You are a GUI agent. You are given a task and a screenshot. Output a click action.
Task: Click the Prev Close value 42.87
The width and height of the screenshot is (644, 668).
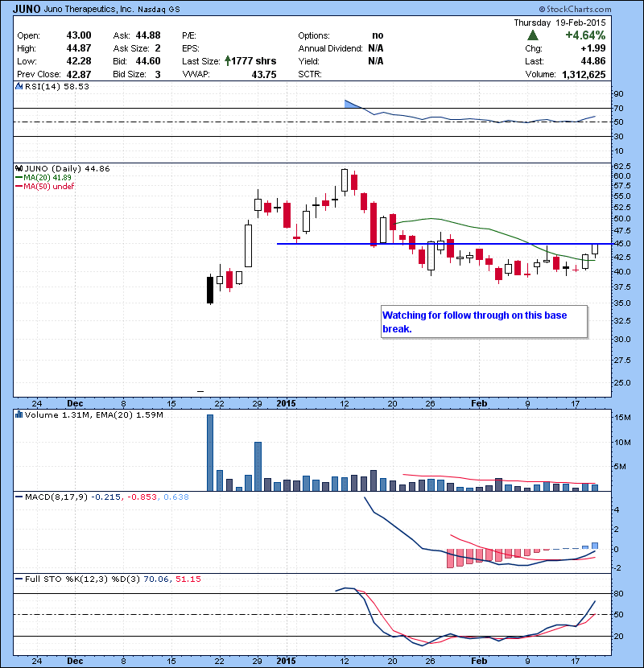[79, 74]
